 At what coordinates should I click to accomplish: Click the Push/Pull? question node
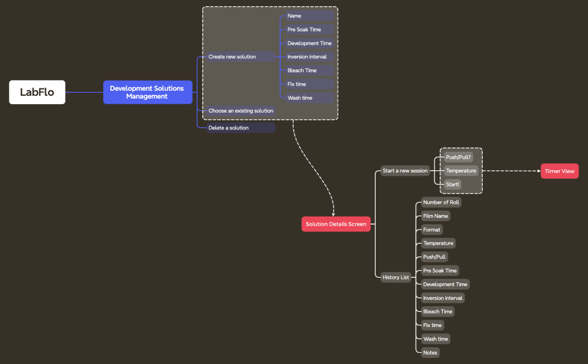click(x=458, y=157)
